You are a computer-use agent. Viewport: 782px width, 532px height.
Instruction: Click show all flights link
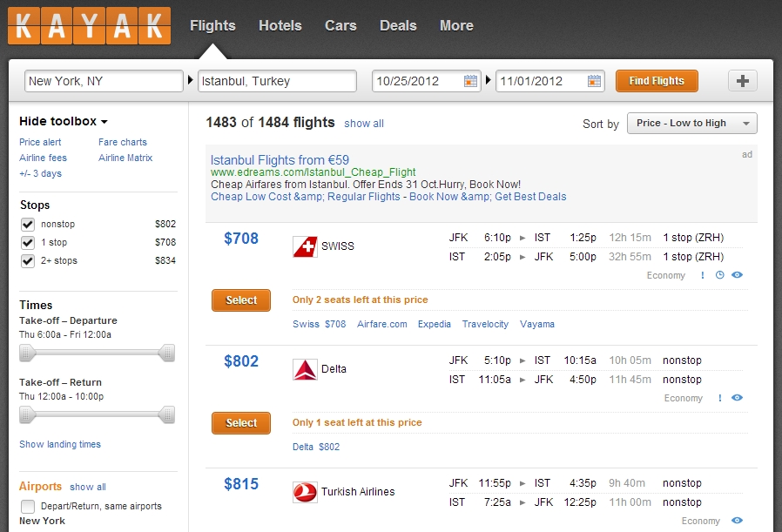point(364,124)
